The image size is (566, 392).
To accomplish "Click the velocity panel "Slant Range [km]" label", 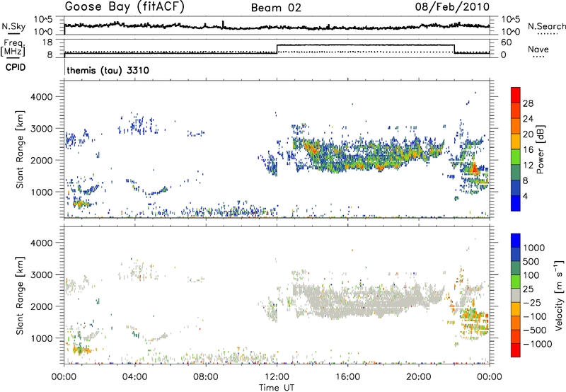I will (x=21, y=296).
